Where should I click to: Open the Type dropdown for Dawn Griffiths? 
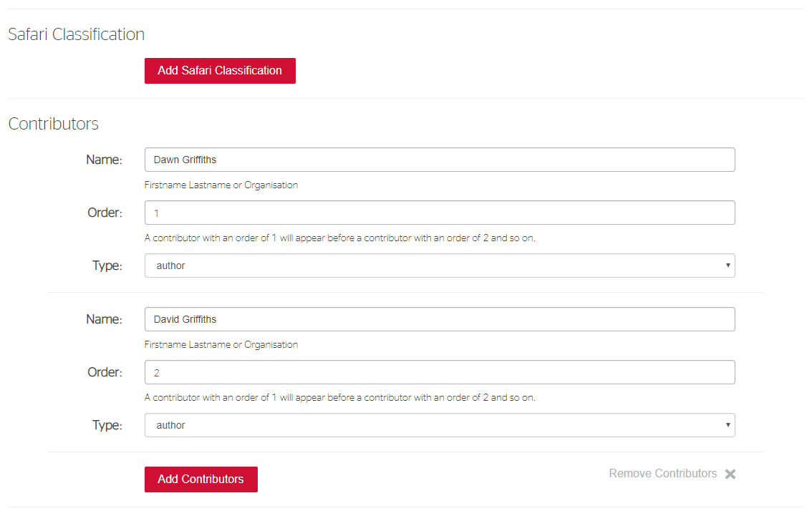pos(440,266)
